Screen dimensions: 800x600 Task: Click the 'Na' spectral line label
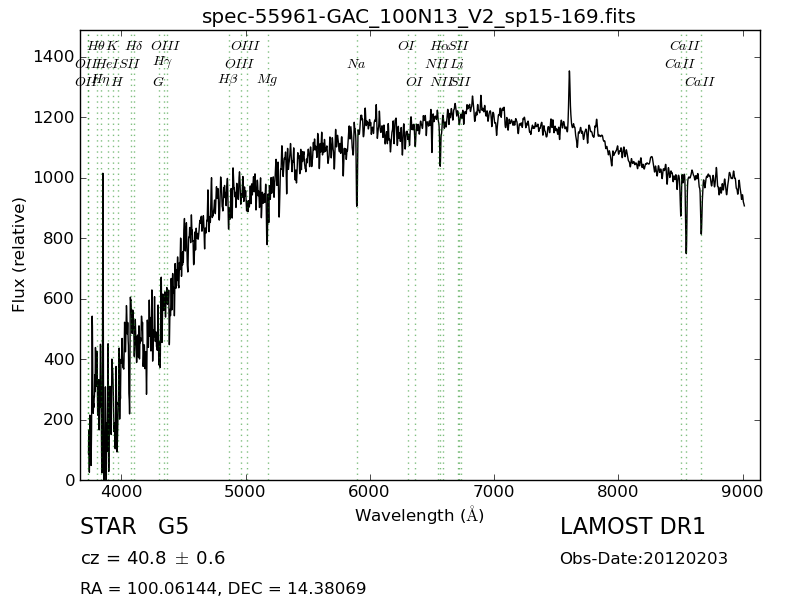tap(357, 64)
